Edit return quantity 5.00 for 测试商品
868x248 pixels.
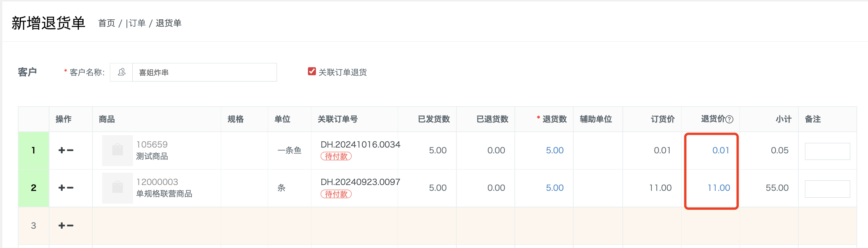(x=555, y=150)
